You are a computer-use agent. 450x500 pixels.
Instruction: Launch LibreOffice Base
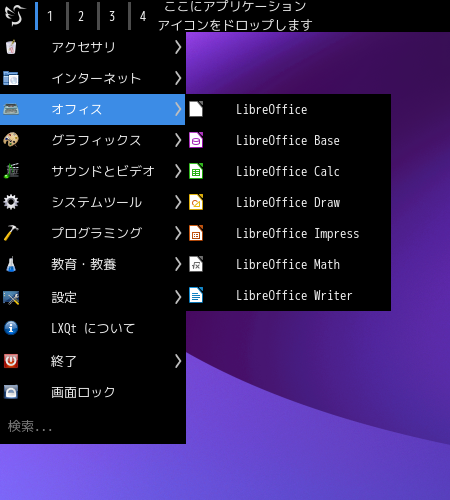click(288, 140)
